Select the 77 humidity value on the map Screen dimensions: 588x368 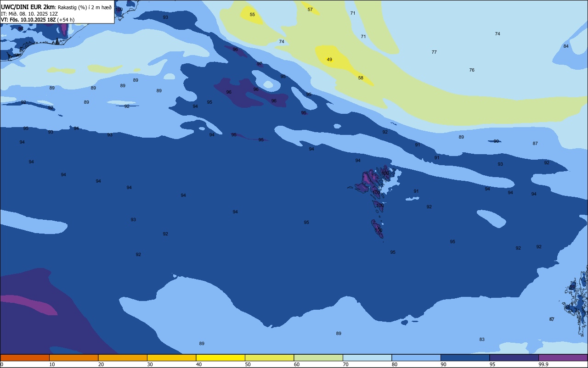pos(434,52)
